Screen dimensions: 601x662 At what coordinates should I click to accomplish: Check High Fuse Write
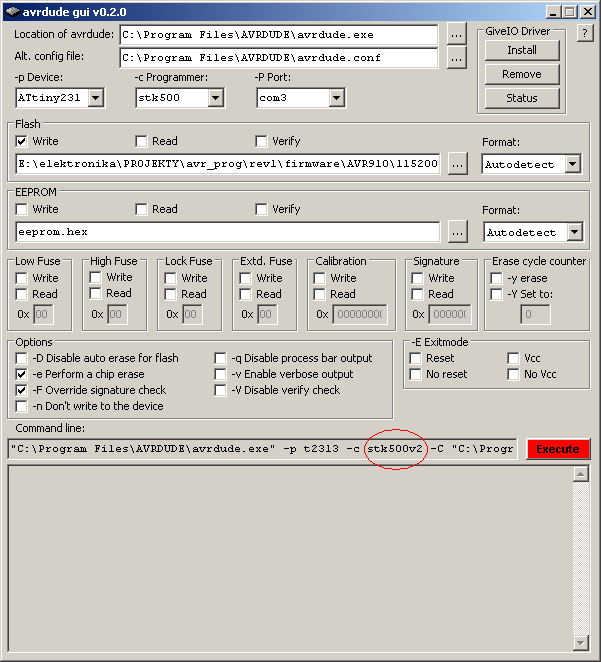click(95, 277)
